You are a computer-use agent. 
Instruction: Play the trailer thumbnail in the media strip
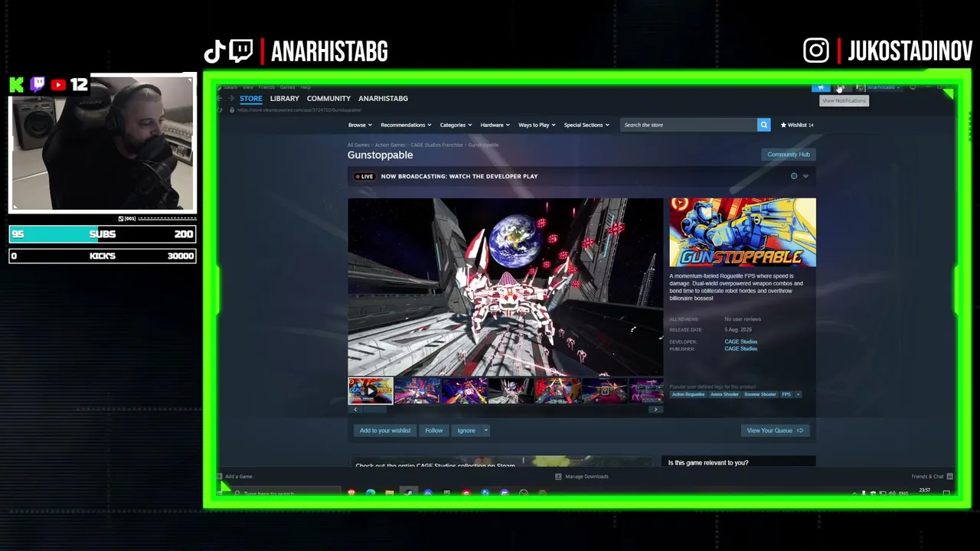tap(371, 390)
